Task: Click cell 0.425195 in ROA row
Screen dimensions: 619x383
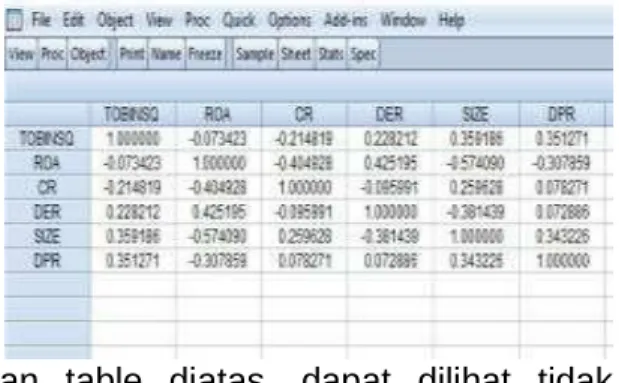Action: 389,163
